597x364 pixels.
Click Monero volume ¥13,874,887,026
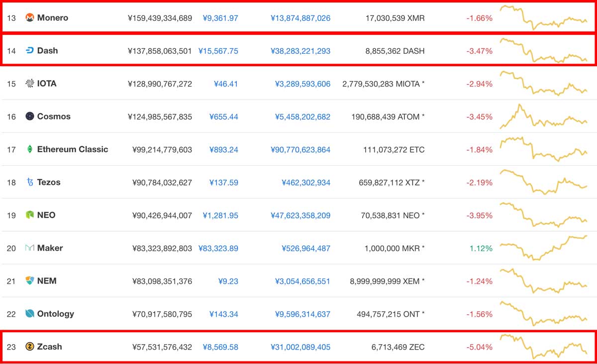point(300,18)
